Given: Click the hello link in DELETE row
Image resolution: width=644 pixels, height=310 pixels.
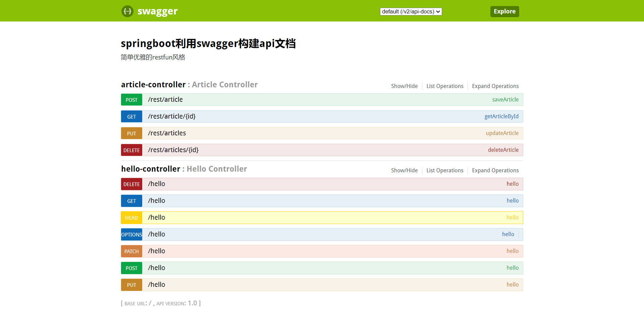Looking at the screenshot, I should point(513,184).
